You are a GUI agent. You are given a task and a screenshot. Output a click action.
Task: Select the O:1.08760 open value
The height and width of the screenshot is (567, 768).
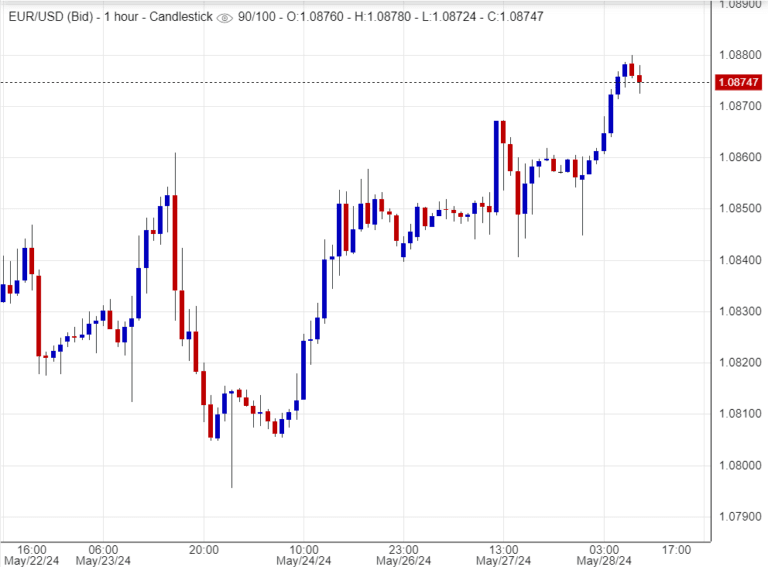(x=315, y=17)
